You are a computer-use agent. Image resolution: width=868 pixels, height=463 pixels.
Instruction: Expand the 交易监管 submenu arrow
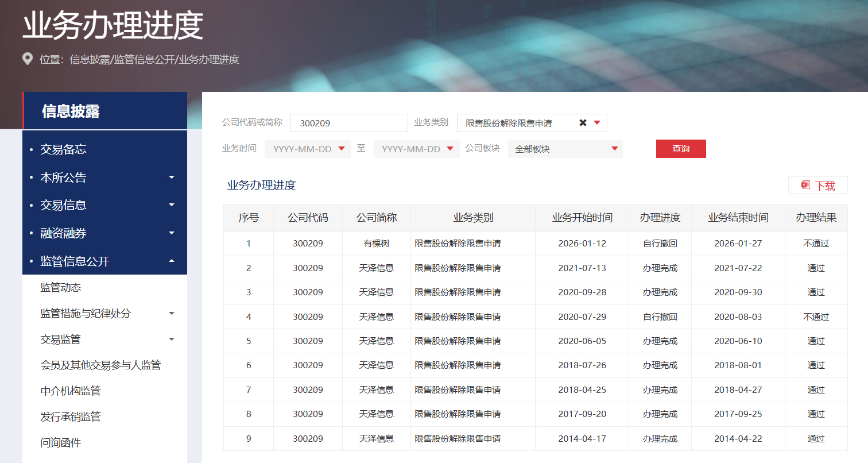pyautogui.click(x=171, y=339)
